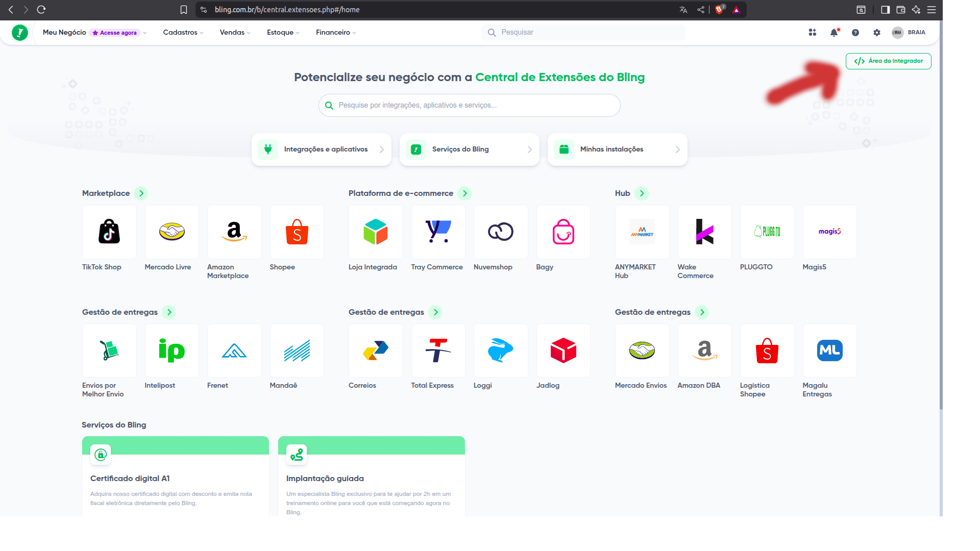Open the settings gear in header

click(x=877, y=33)
